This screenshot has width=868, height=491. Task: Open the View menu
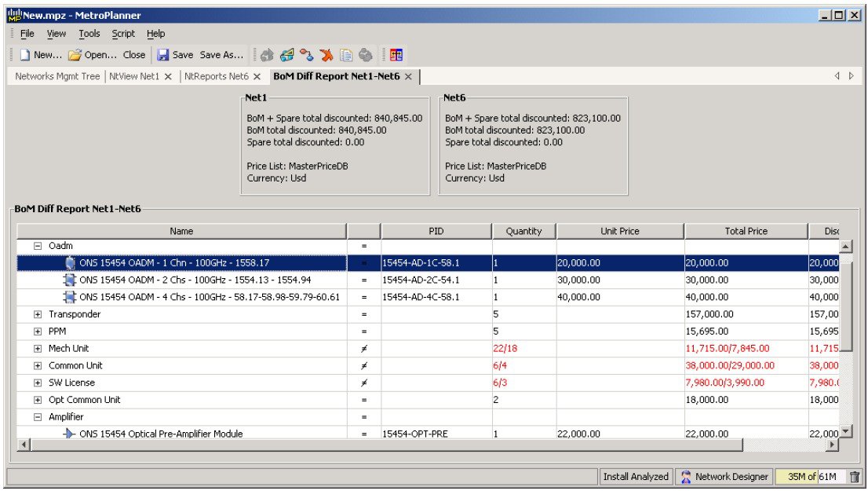click(x=56, y=34)
